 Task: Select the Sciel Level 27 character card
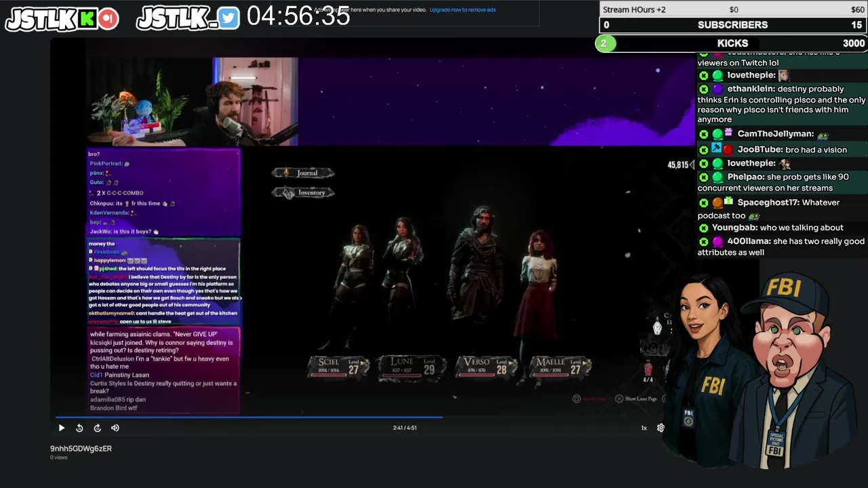pos(338,367)
